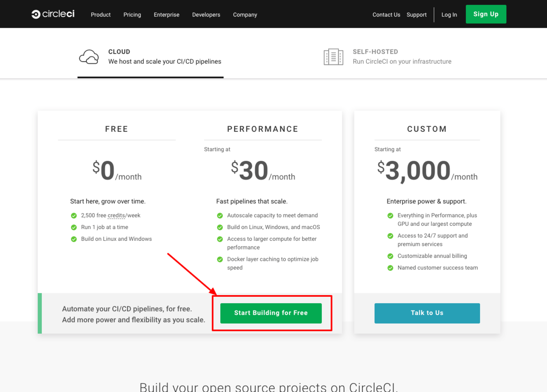Click 'Fast pipelines that scale.' text
Screen dimensions: 547x392
252,201
